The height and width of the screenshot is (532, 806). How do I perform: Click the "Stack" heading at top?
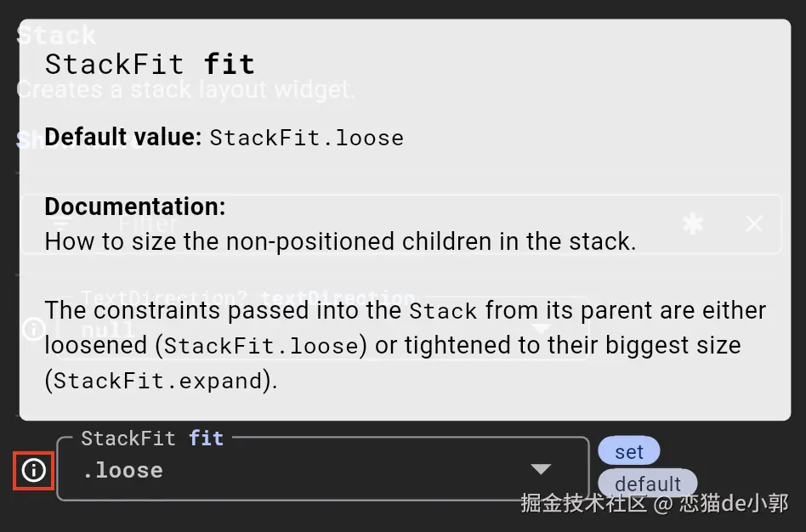point(56,36)
